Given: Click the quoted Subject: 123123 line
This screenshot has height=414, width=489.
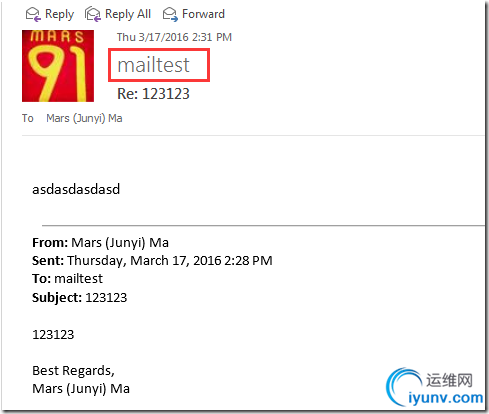Looking at the screenshot, I should 79,297.
